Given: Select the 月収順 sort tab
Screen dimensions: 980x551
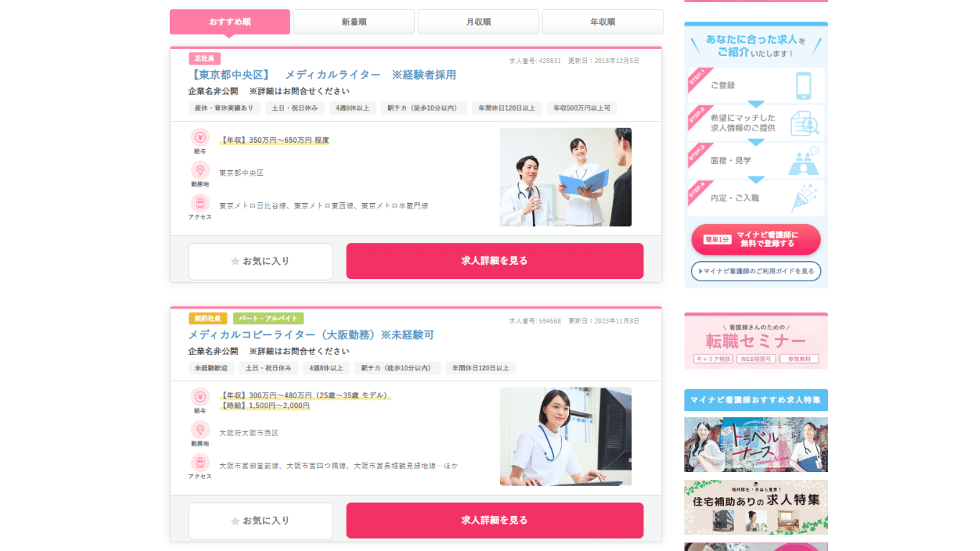Looking at the screenshot, I should pyautogui.click(x=479, y=22).
